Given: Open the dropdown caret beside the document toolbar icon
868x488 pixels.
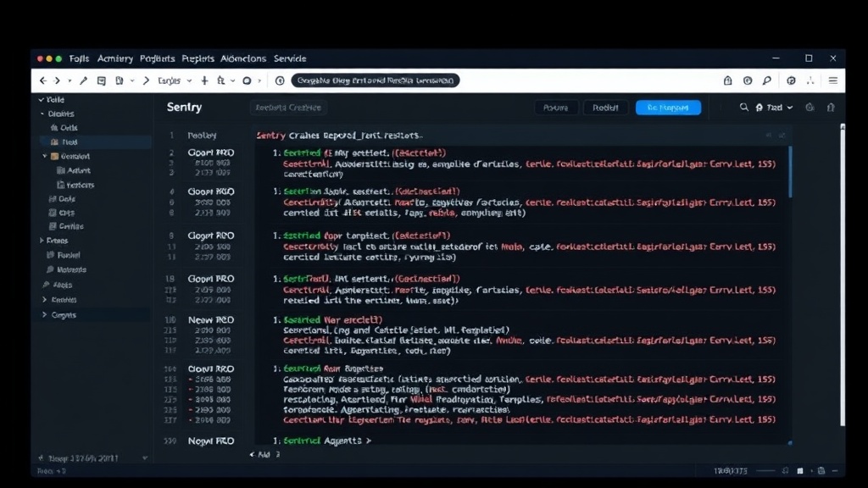Looking at the screenshot, I should point(132,80).
